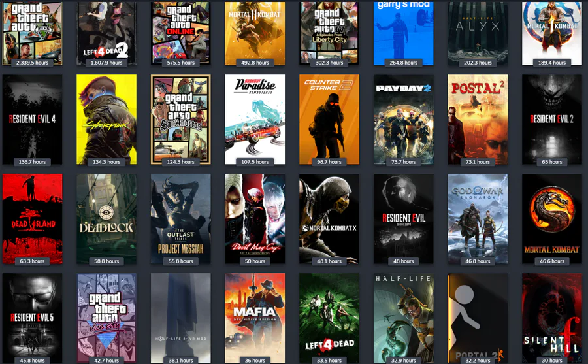The height and width of the screenshot is (364, 588).
Task: Click the 136.7 hours playtime label
Action: tap(32, 162)
